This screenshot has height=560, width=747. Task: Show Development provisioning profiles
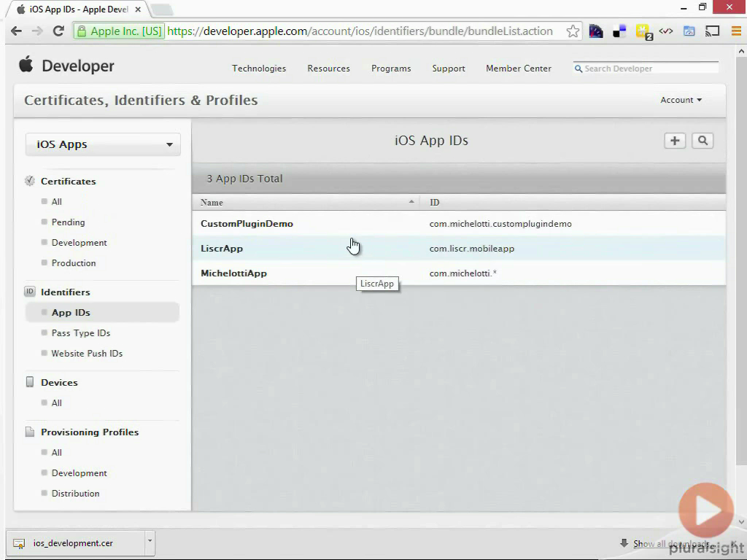pos(79,472)
